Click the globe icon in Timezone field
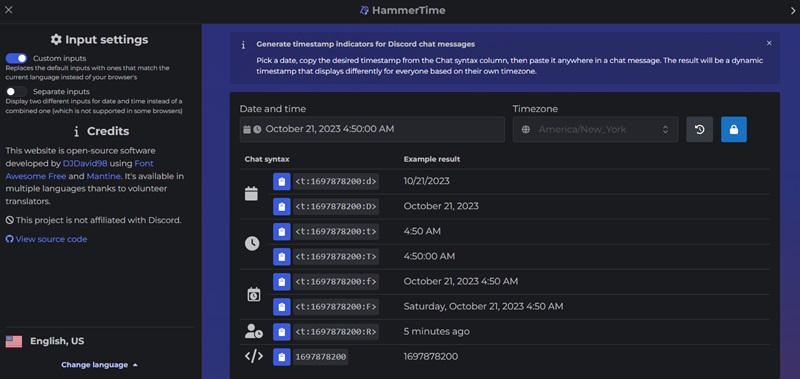 click(526, 130)
